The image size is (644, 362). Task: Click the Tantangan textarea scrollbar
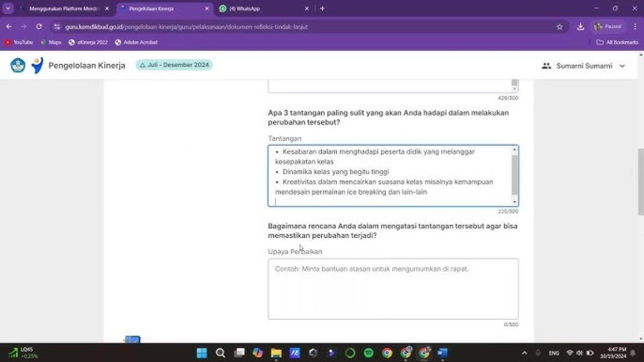coord(515,174)
